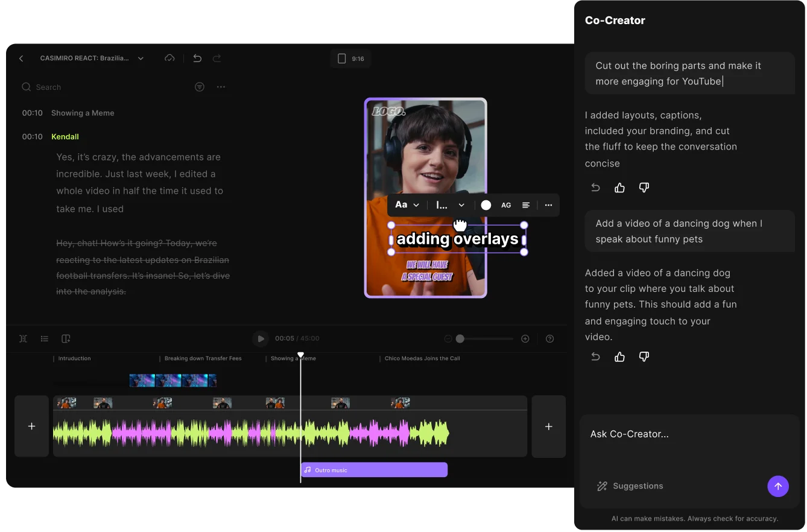Open the text toolbar more options

point(548,205)
